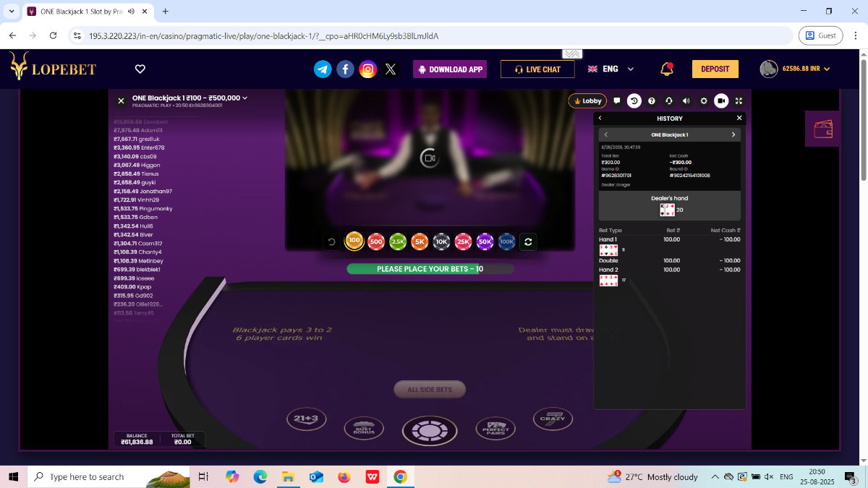Open notifications bell

click(x=667, y=69)
